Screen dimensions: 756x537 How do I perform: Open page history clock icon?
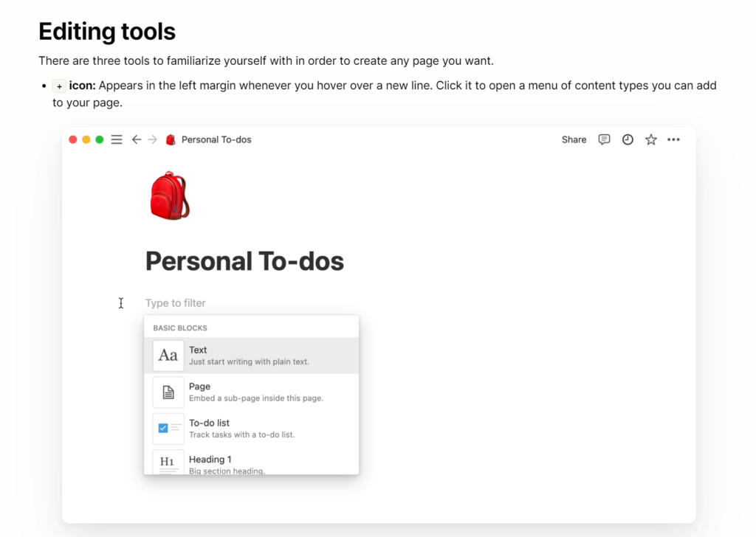point(628,139)
